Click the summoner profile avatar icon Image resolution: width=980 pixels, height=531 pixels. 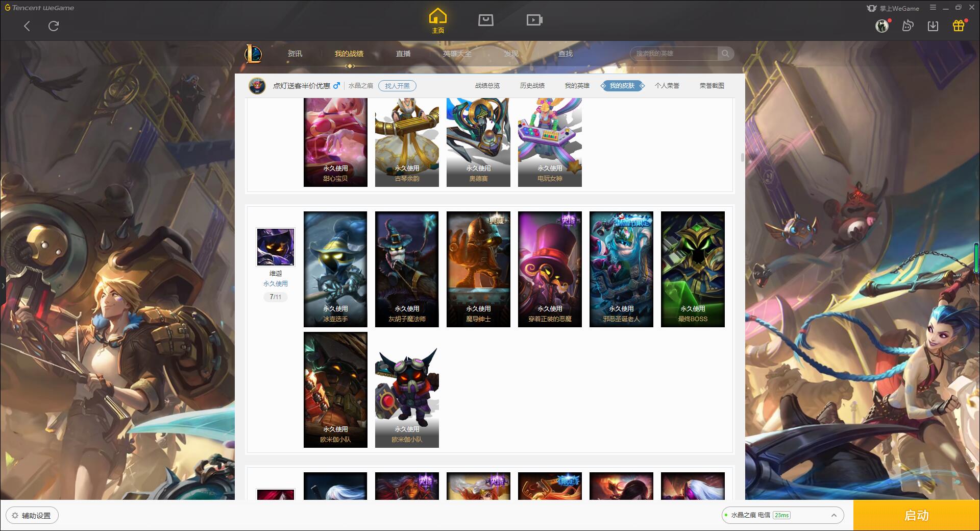[257, 86]
